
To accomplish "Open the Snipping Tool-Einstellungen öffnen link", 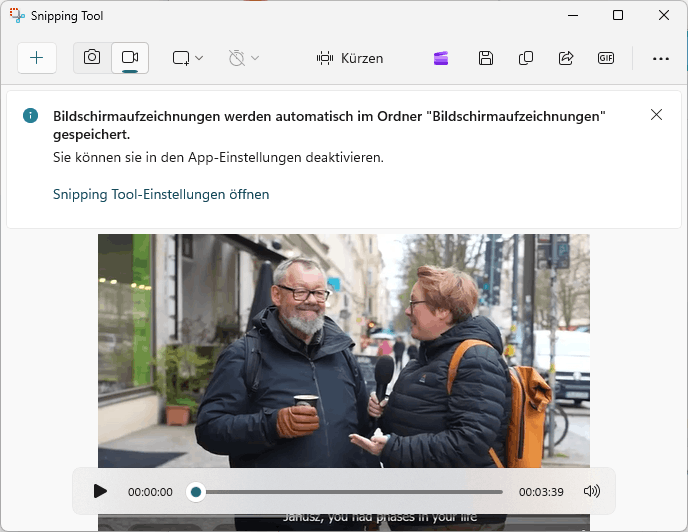I will (161, 194).
